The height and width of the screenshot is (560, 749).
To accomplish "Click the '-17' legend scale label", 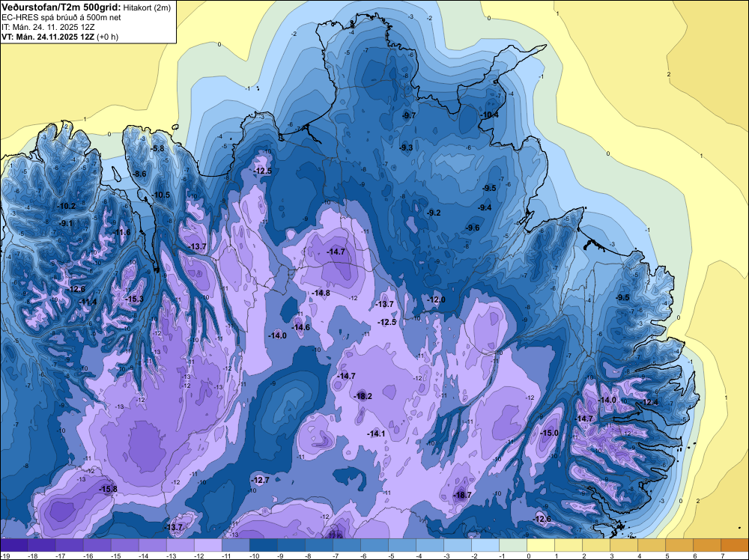I will (x=61, y=556).
